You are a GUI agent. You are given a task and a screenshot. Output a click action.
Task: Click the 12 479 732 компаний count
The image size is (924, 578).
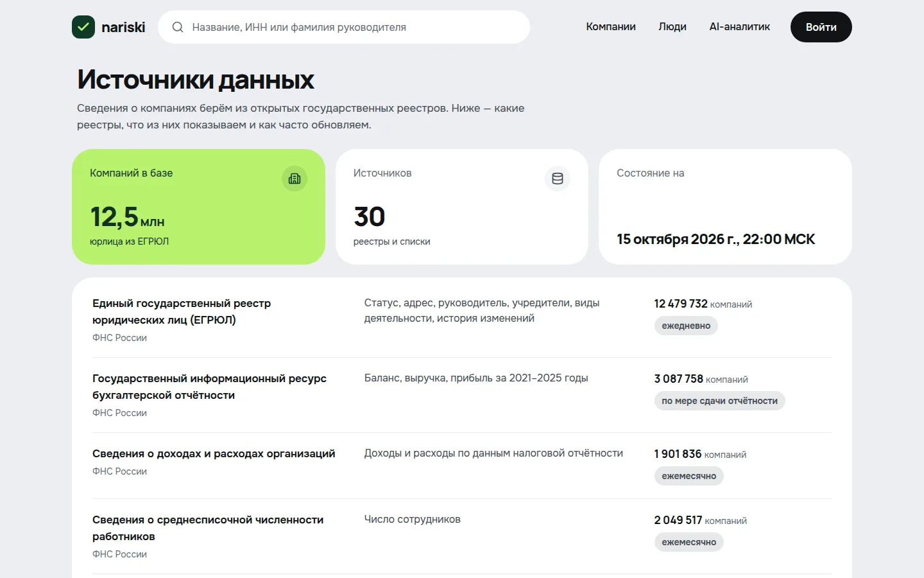pyautogui.click(x=703, y=304)
